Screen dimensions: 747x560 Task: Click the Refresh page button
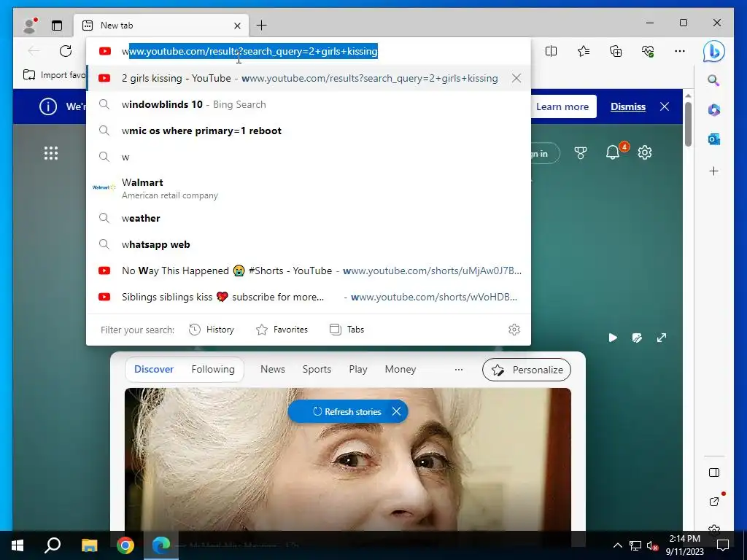(66, 51)
